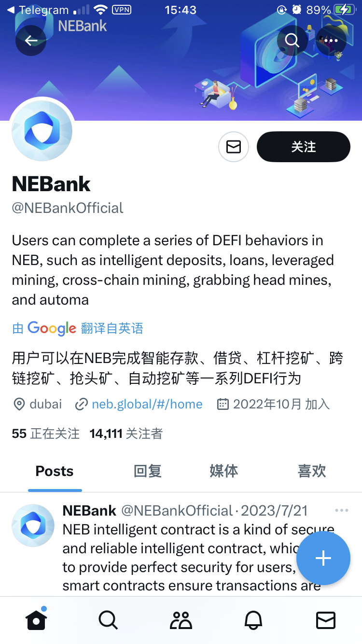The width and height of the screenshot is (362, 644).
Task: Go to Home via house icon
Action: [36, 620]
